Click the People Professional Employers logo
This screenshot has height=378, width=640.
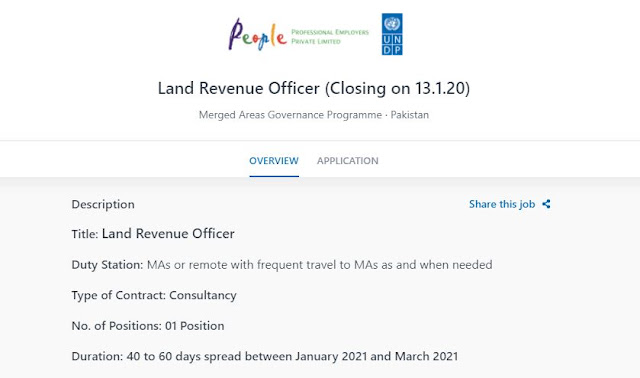(298, 35)
